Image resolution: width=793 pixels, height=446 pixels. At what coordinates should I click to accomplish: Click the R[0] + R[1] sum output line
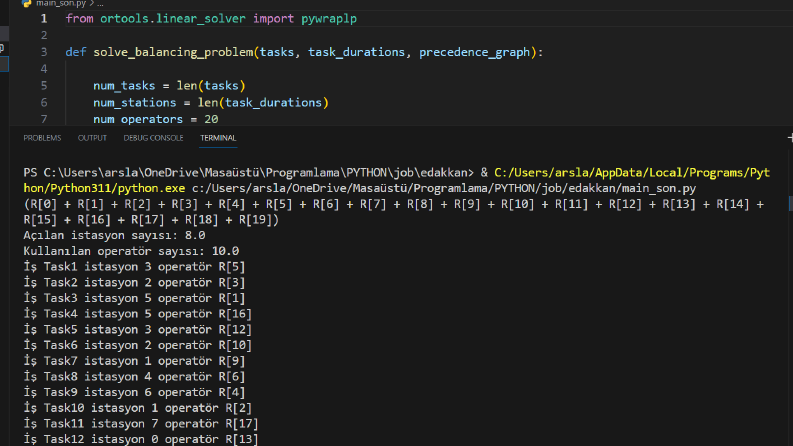(393, 204)
